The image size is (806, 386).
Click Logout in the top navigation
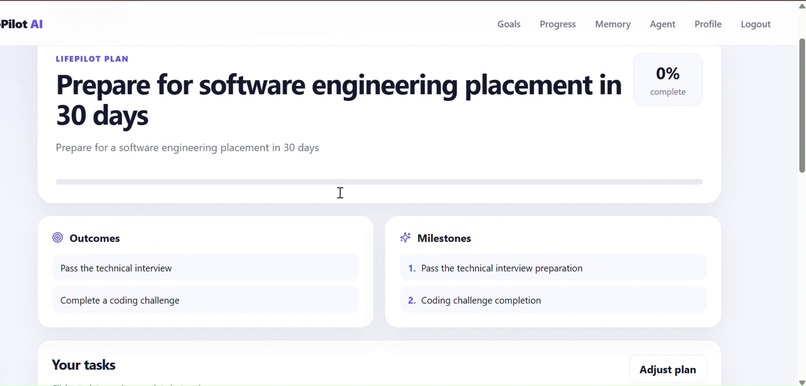755,24
